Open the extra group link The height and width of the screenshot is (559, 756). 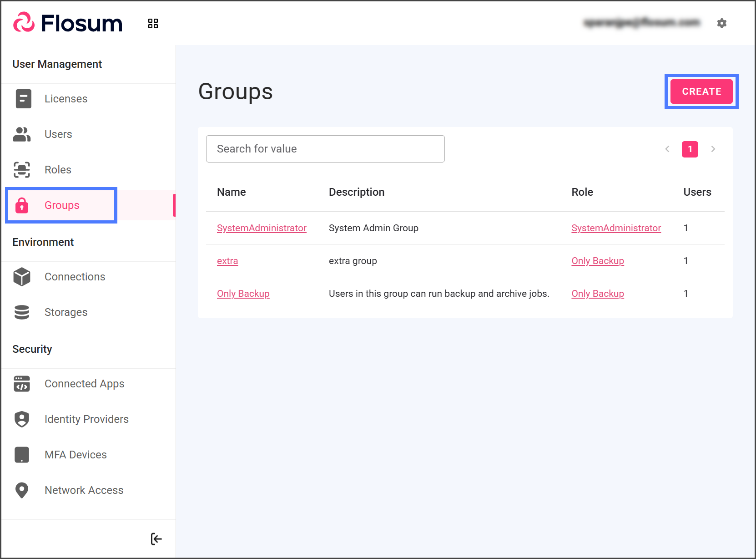pyautogui.click(x=227, y=261)
